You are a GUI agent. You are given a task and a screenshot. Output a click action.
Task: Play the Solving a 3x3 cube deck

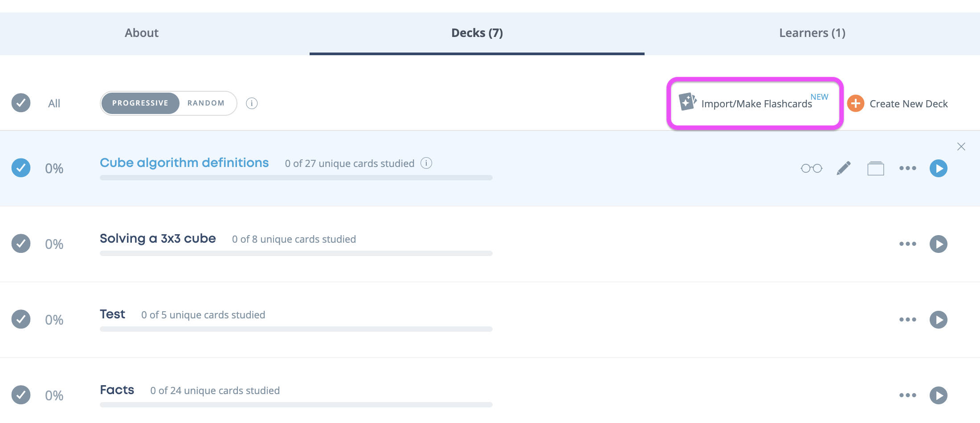939,244
